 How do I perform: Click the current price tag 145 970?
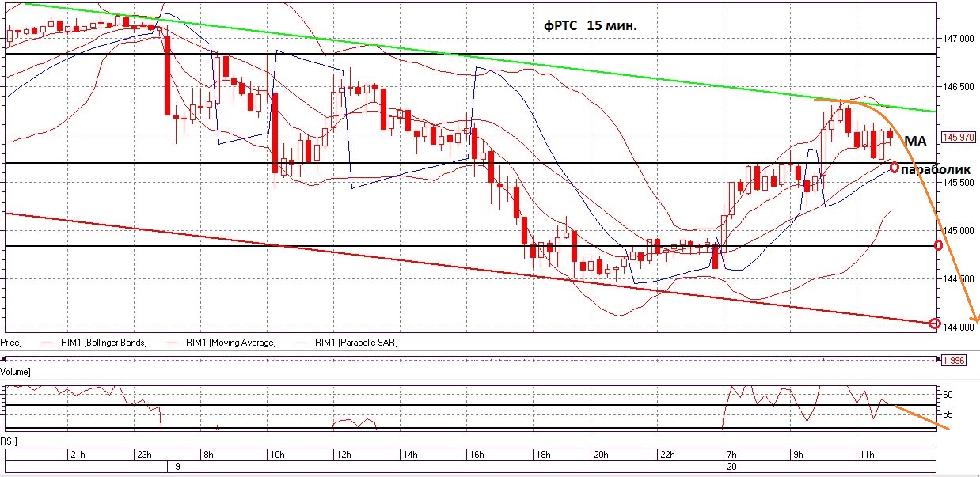(x=959, y=137)
